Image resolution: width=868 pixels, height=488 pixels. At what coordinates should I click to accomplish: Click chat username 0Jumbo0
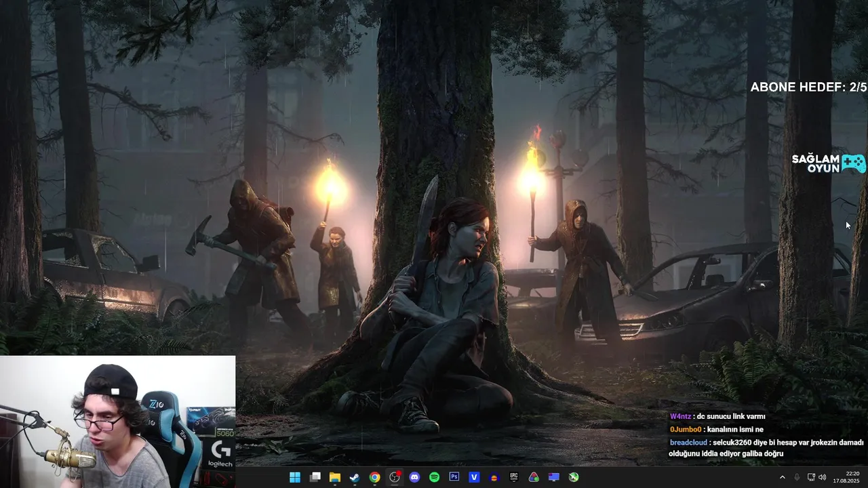pos(685,429)
